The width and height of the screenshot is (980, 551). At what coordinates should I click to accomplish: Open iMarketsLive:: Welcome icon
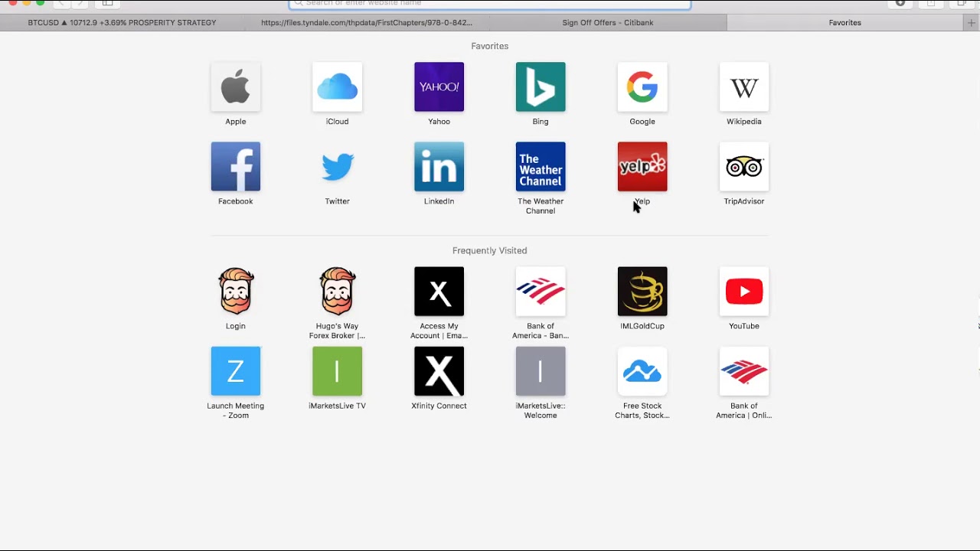(x=541, y=371)
